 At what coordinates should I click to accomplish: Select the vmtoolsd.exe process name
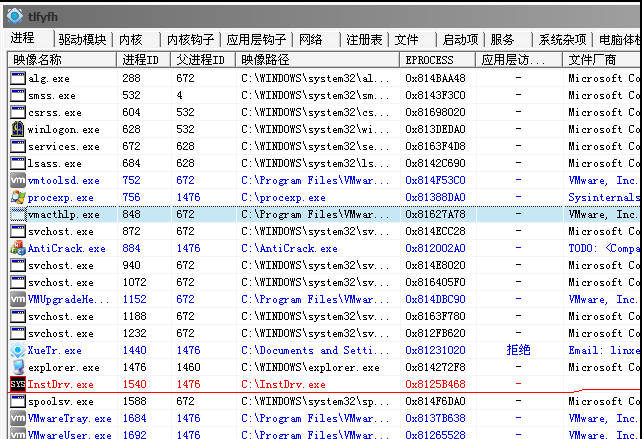tap(64, 180)
